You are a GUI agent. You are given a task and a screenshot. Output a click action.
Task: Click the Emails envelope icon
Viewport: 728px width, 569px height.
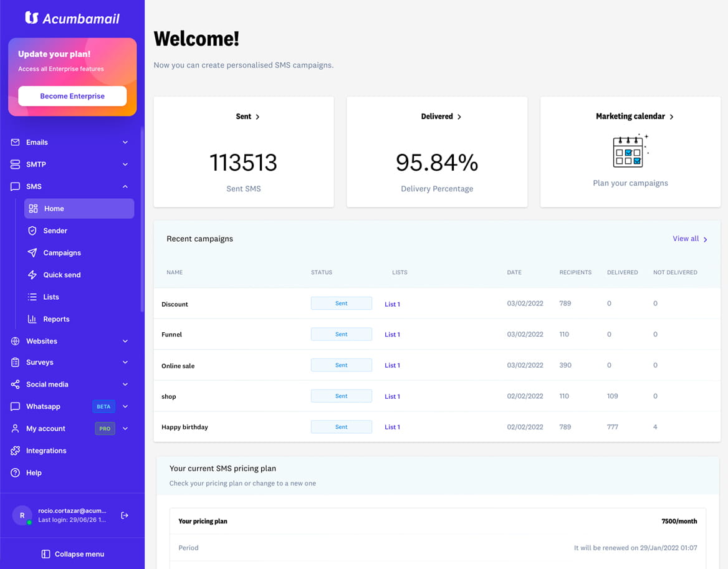click(x=16, y=143)
